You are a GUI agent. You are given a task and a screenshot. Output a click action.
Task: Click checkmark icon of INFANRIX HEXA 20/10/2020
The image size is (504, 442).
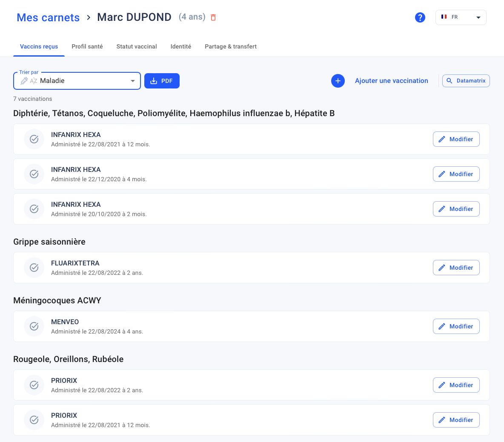[x=34, y=209]
